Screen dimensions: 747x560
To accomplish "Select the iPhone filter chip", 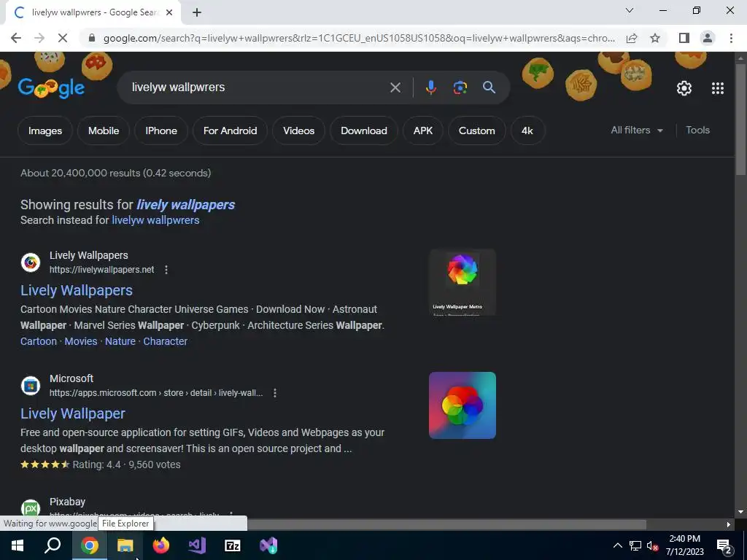I will [x=161, y=131].
